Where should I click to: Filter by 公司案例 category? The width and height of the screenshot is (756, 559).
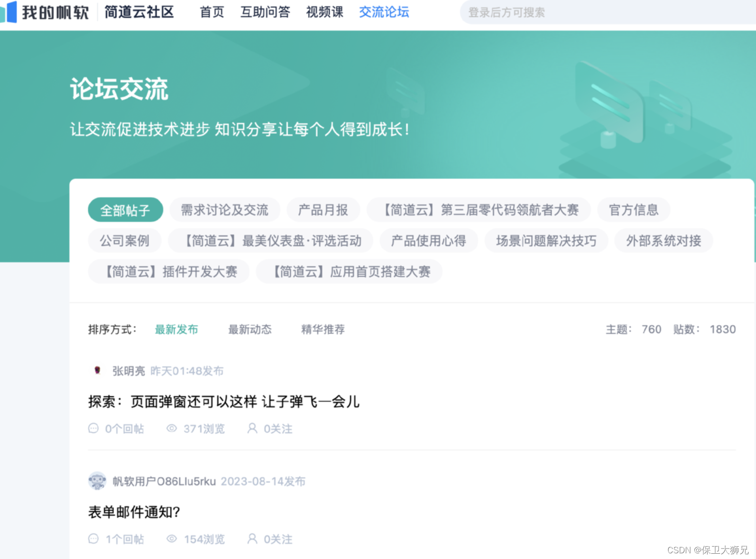click(125, 241)
